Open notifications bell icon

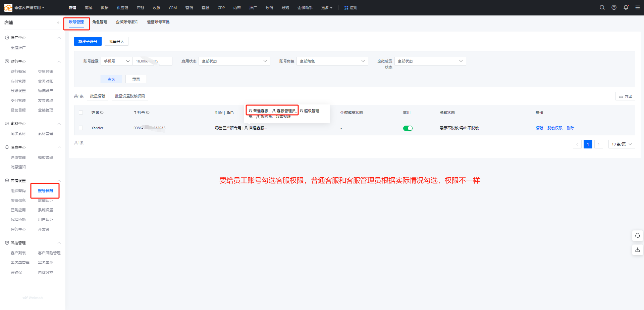pos(626,7)
